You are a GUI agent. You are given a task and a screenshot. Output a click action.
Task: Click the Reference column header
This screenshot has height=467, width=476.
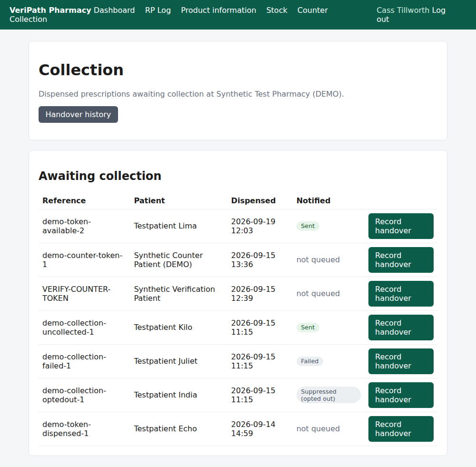tap(64, 200)
